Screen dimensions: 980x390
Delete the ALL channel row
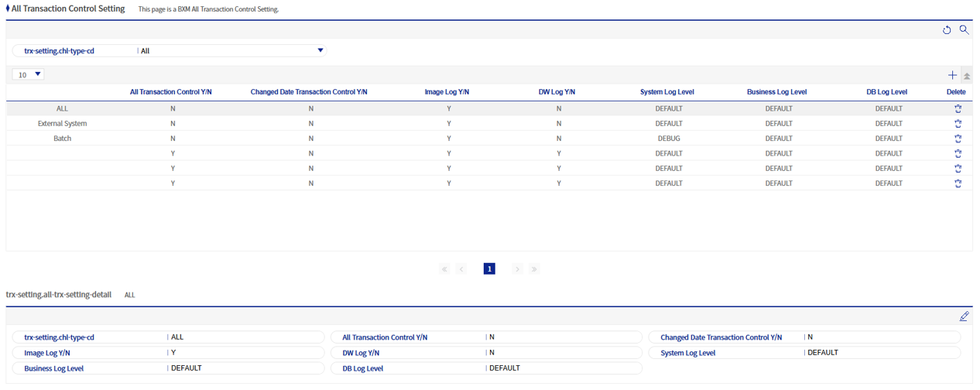pos(958,109)
